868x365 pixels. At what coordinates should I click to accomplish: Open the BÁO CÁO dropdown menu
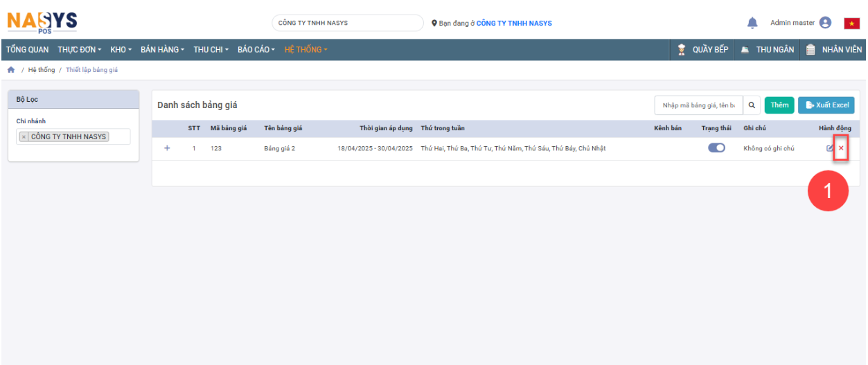click(256, 50)
